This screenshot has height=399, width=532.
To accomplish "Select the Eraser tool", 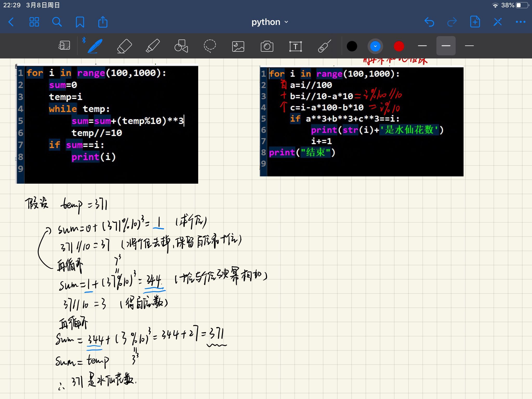I will point(124,46).
